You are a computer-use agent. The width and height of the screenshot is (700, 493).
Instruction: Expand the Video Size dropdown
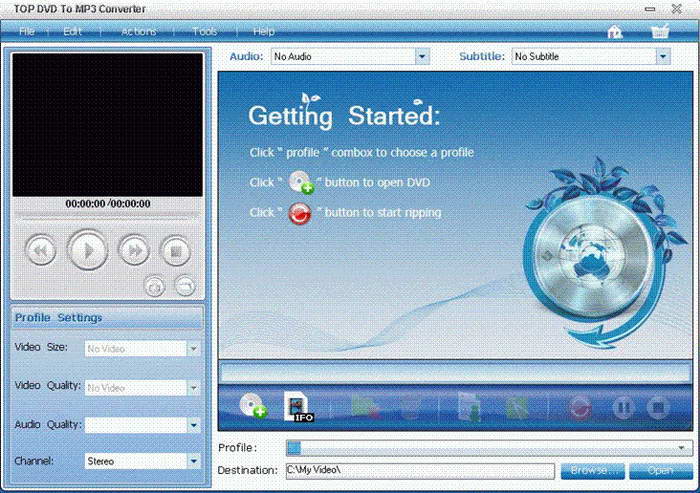(x=194, y=349)
